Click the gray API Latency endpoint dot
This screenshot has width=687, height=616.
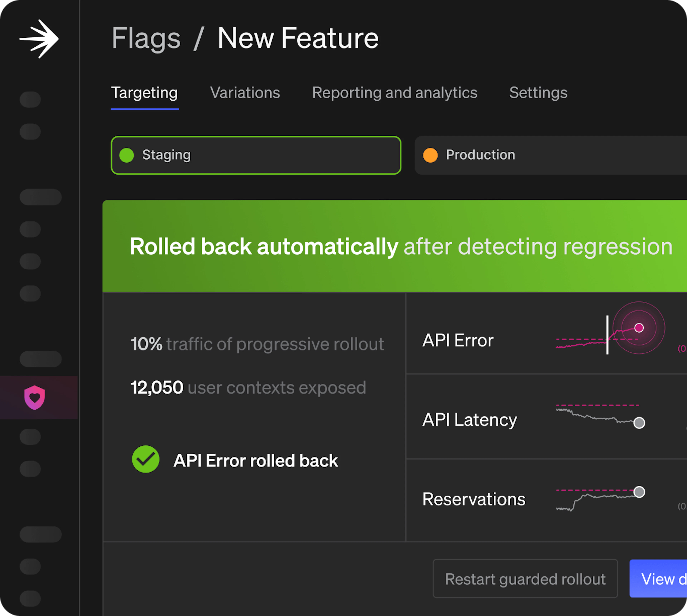pos(639,423)
